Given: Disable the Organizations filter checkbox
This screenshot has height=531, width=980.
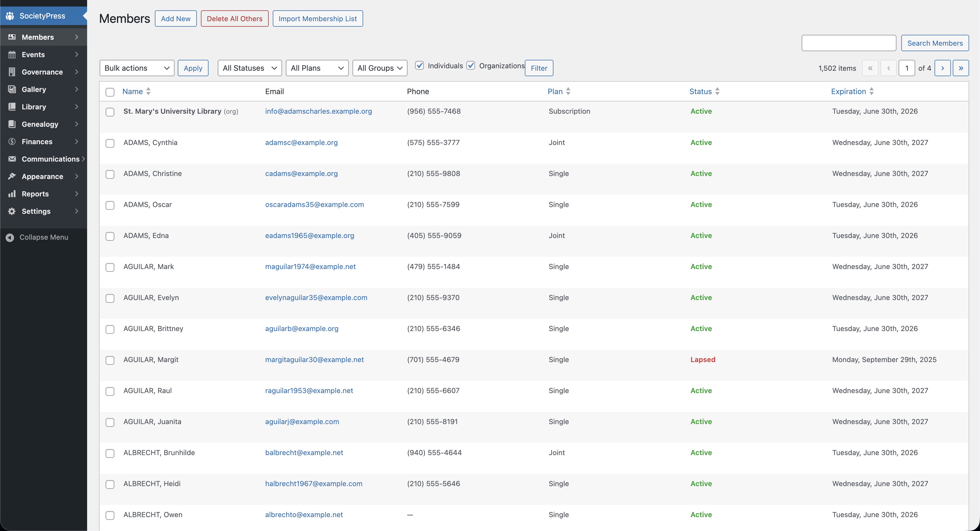Looking at the screenshot, I should 471,65.
